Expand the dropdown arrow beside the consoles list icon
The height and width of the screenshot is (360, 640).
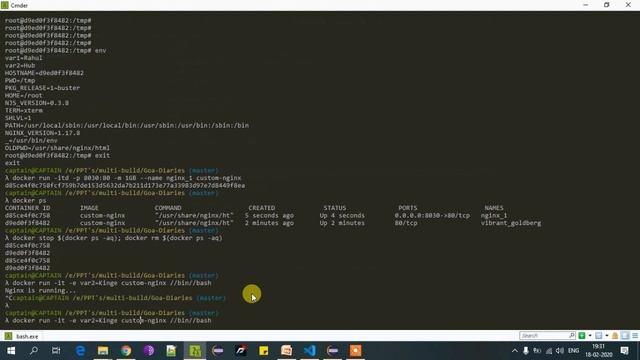[x=607, y=336]
